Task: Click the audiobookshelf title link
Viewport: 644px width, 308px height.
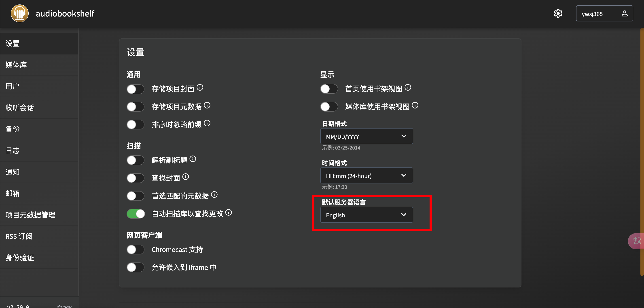Action: (x=65, y=13)
